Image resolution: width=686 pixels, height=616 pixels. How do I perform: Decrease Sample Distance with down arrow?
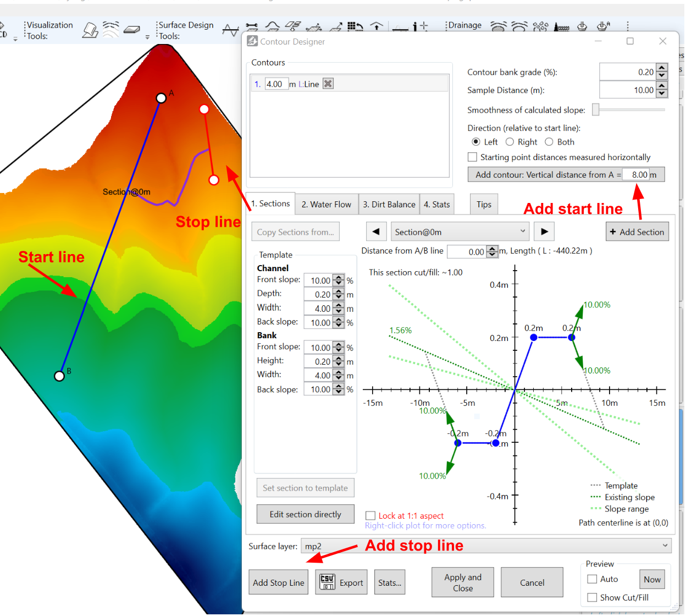662,94
